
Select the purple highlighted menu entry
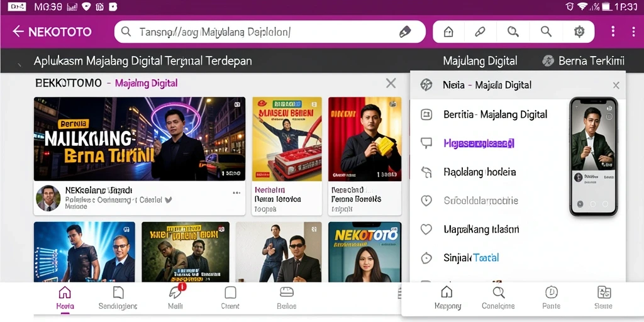(x=479, y=143)
